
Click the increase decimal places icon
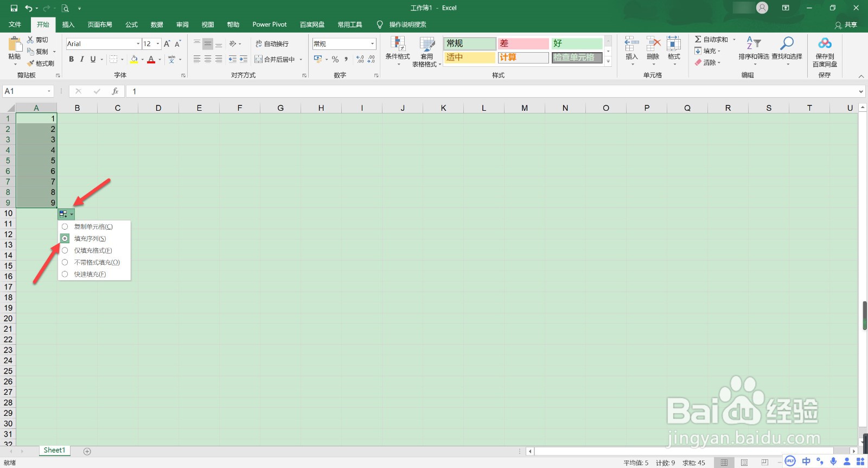(x=360, y=59)
